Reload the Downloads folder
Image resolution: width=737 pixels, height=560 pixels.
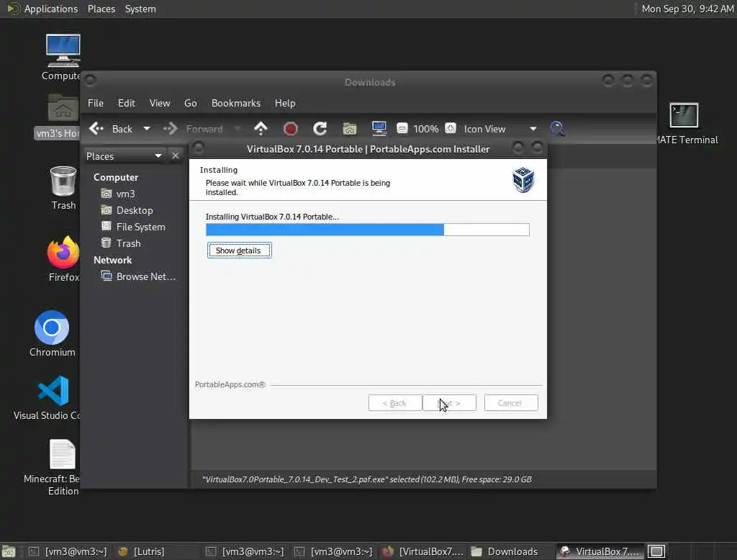coord(320,128)
